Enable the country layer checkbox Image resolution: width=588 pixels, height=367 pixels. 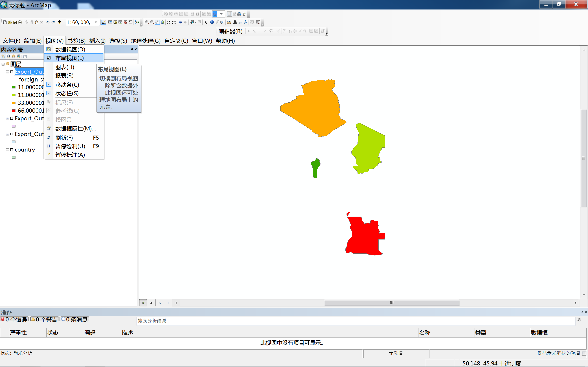coord(12,150)
